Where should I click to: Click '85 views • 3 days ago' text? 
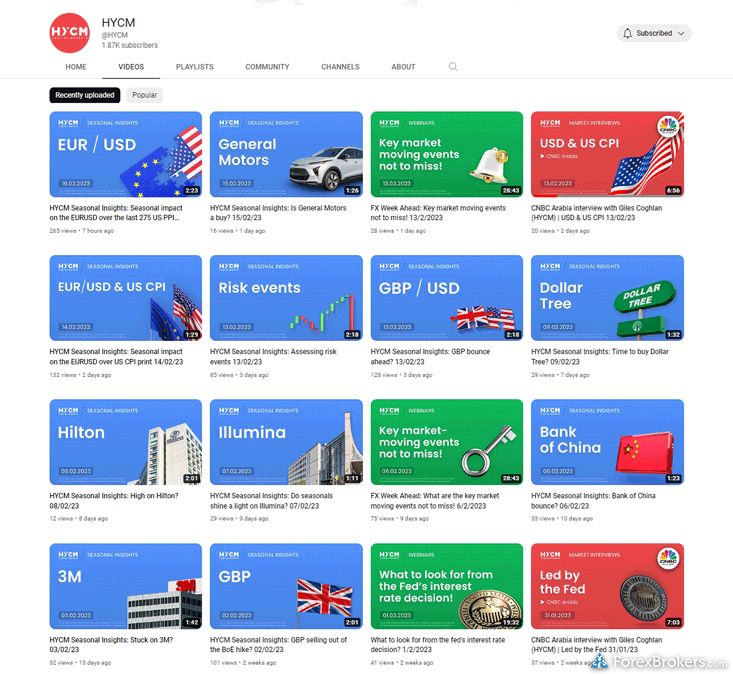(x=239, y=375)
